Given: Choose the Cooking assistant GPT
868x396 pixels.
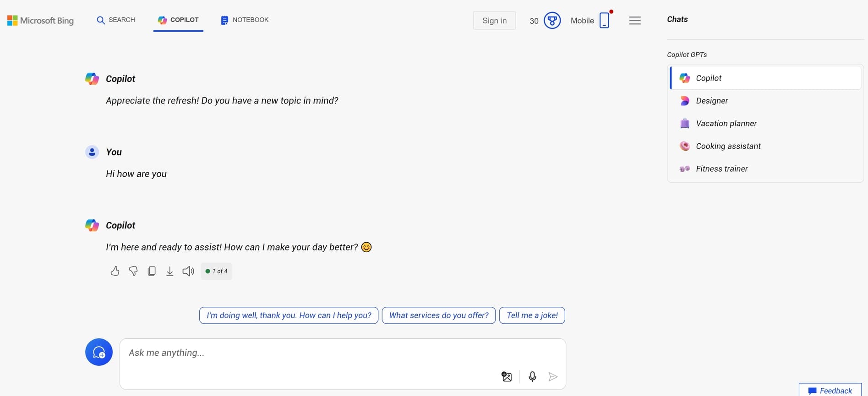Looking at the screenshot, I should [728, 146].
